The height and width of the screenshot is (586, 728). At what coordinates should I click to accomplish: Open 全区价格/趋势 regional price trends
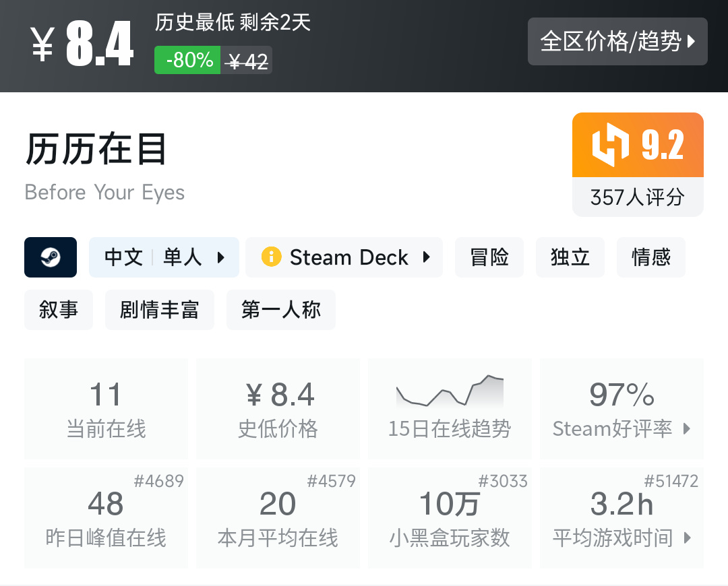pyautogui.click(x=617, y=42)
